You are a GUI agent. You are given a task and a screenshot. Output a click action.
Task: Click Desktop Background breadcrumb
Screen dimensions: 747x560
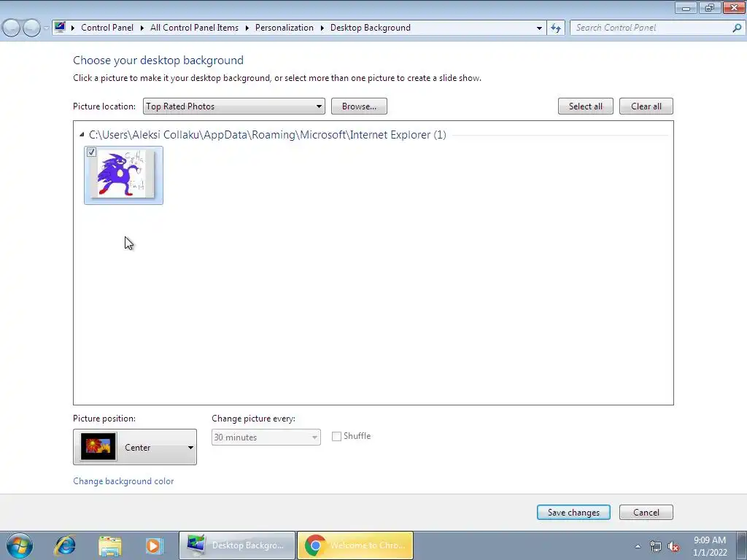[x=370, y=28]
